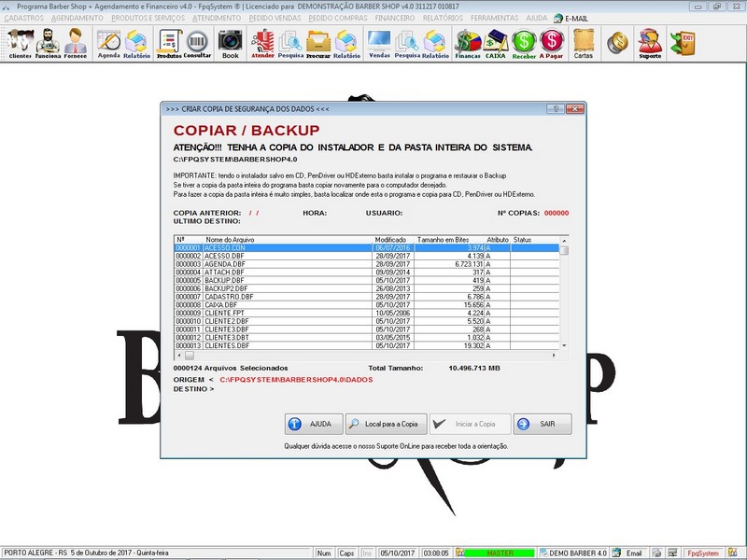This screenshot has width=747, height=560.
Task: Open the Funciona (employees) toolbar icon
Action: pos(49,43)
